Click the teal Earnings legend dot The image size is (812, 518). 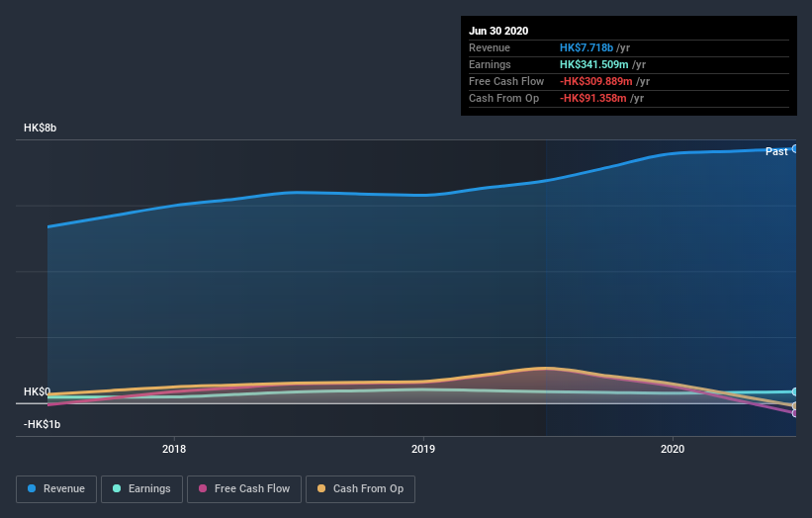tap(117, 488)
